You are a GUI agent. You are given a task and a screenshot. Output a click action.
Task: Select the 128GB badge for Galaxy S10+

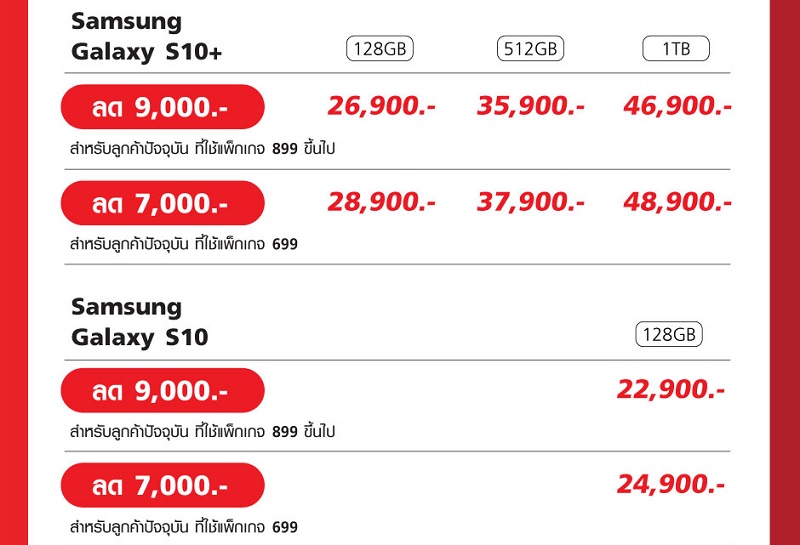coord(380,49)
